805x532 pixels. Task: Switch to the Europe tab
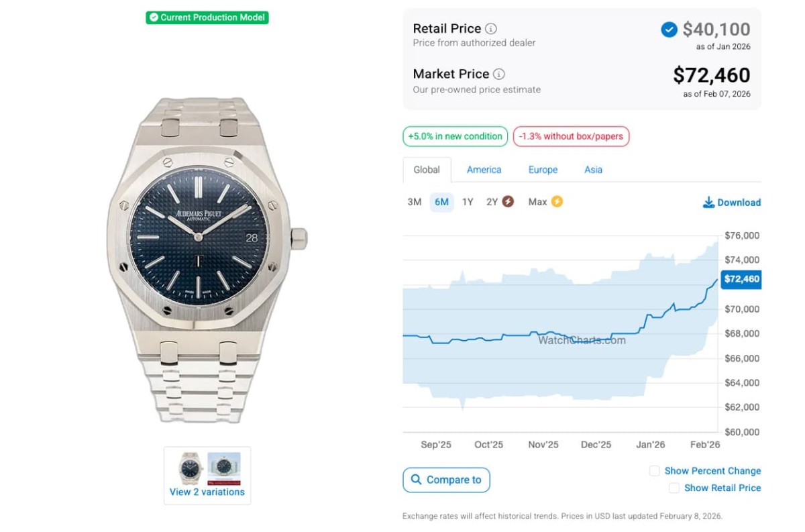tap(543, 170)
